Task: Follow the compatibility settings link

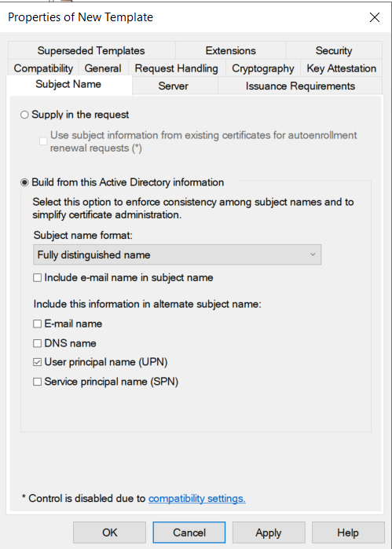Action: (197, 498)
